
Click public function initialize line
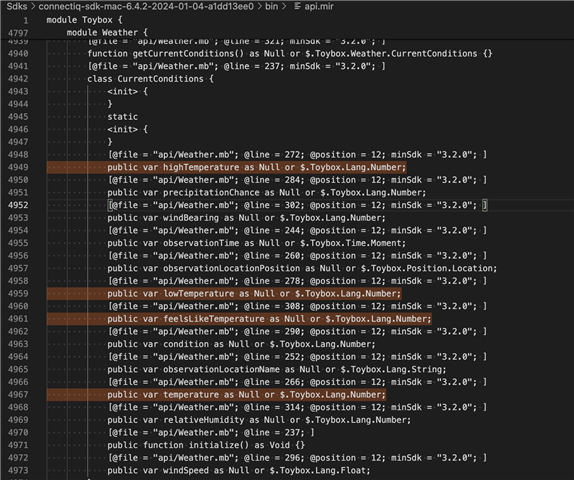[x=206, y=445]
